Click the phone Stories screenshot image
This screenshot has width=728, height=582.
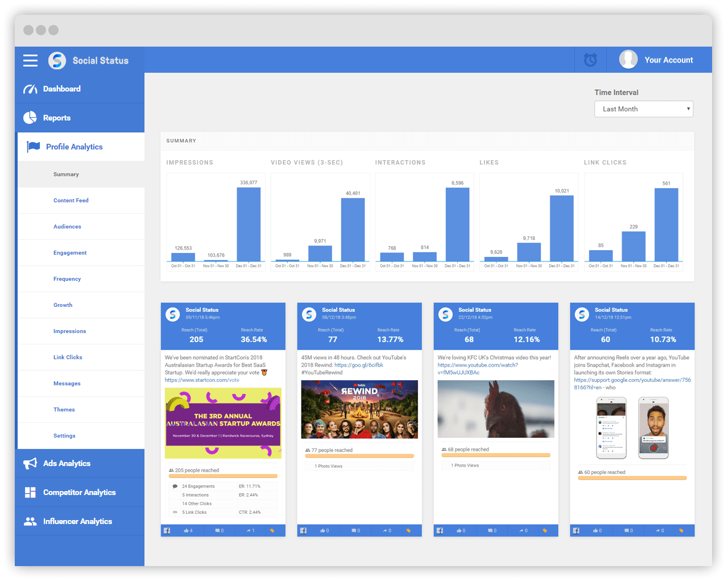(632, 428)
